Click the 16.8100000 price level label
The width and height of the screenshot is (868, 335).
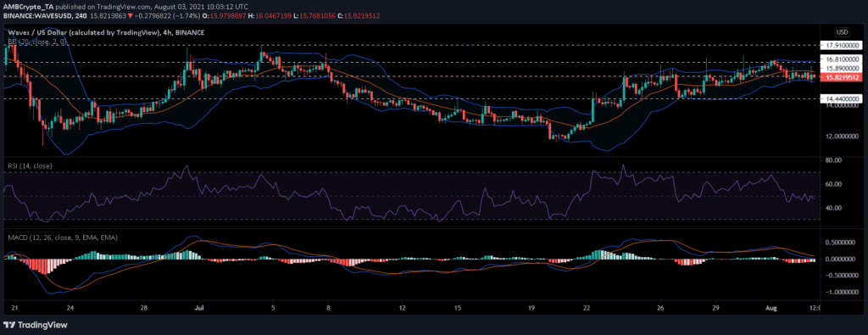[843, 59]
